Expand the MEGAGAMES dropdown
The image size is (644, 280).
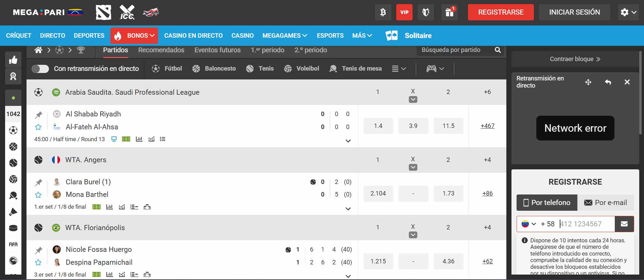(285, 36)
